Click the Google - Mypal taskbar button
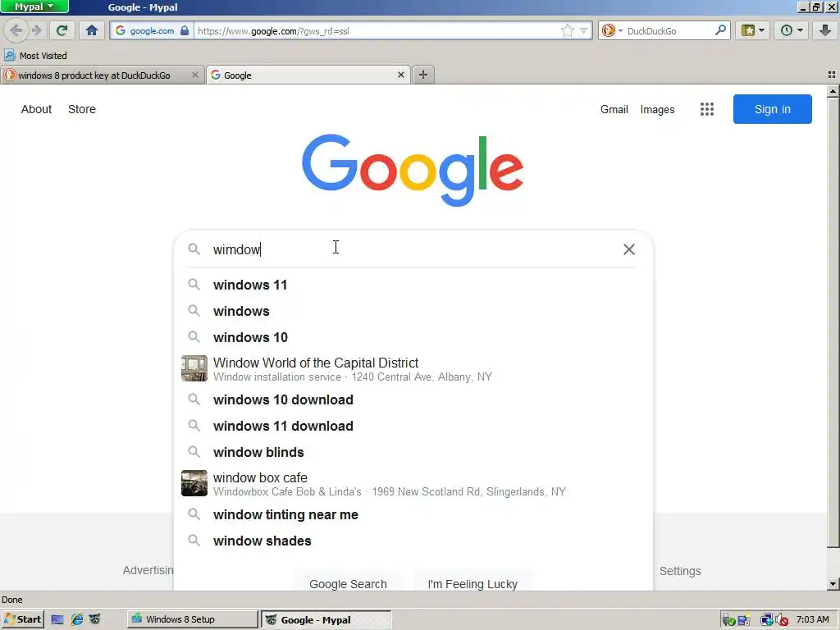Screen dimensions: 840x630 (x=326, y=620)
